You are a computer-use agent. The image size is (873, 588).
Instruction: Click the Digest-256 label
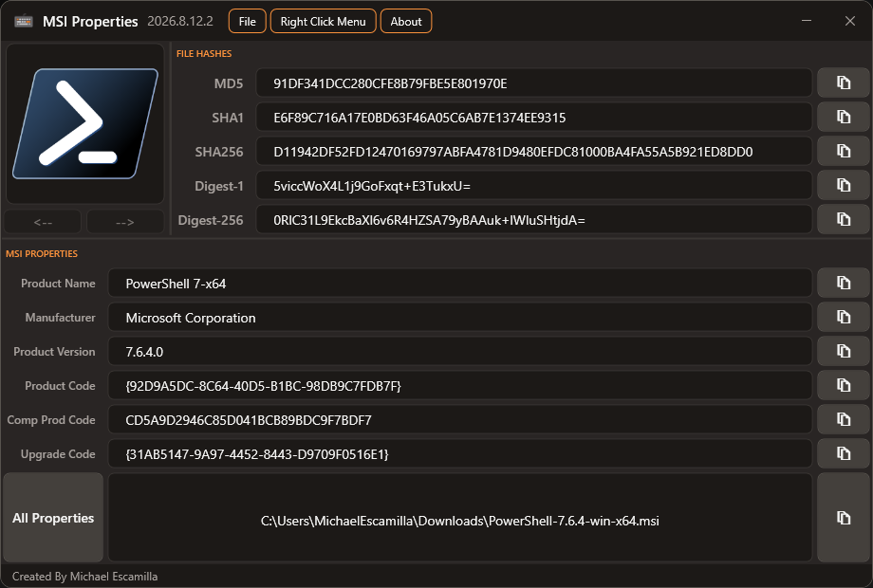coord(211,220)
